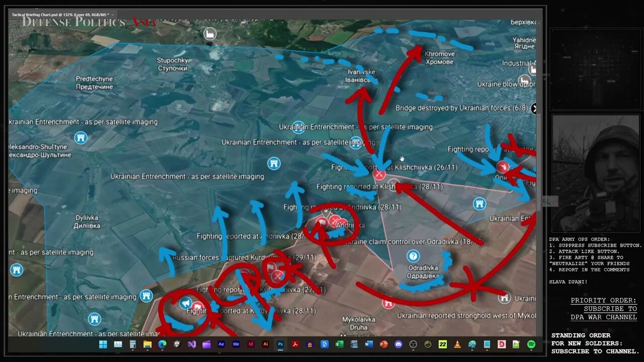Launch Microsoft Edge from the taskbar
Screen dimensions: 644x362
[x=162, y=344]
